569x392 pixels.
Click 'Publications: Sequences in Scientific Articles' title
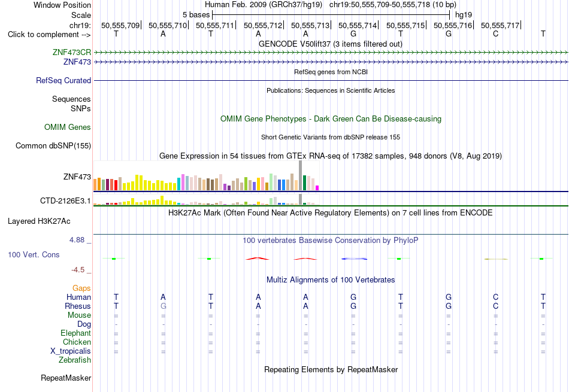click(x=331, y=90)
